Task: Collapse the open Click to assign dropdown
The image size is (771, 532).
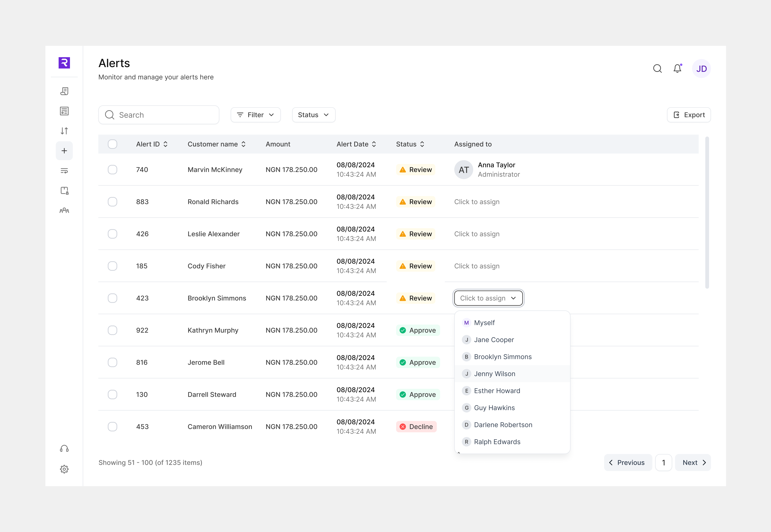Action: click(488, 298)
